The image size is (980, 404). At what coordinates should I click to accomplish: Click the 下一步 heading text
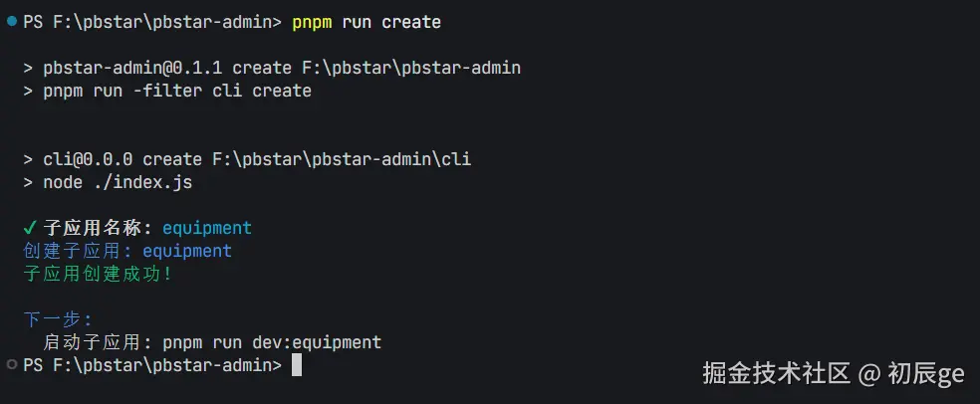[x=58, y=319]
